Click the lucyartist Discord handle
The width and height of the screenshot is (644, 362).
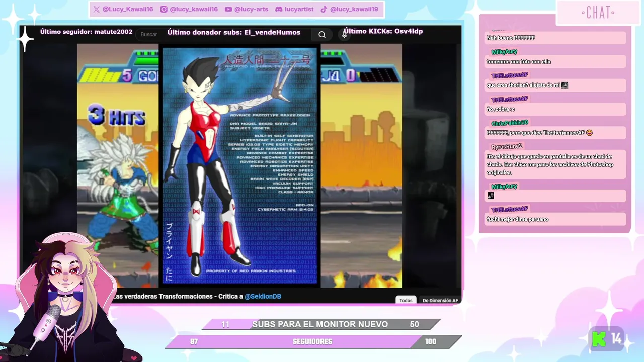pyautogui.click(x=299, y=9)
